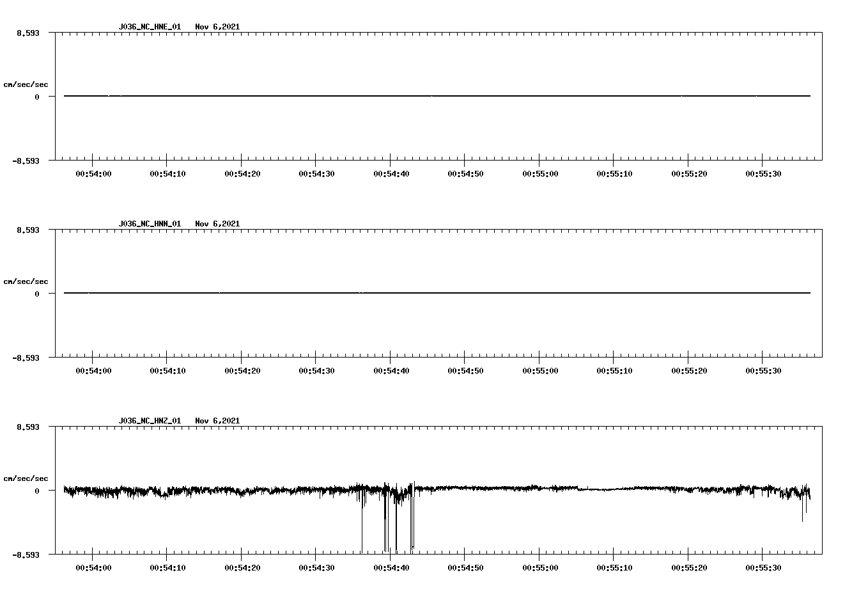Click the -8.593 lower limit on HNZ plot
Image resolution: width=868 pixels, height=591 pixels.
click(x=26, y=555)
